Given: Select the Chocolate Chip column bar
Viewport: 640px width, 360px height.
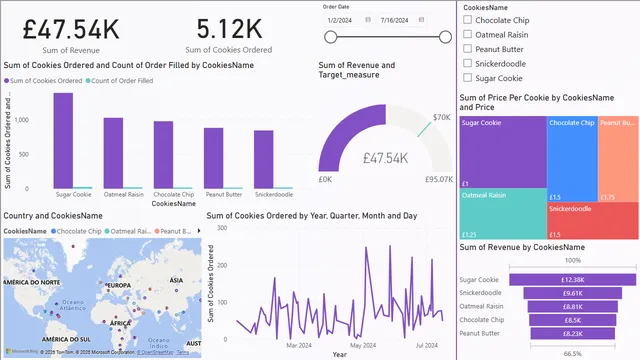Looking at the screenshot, I should tap(163, 155).
